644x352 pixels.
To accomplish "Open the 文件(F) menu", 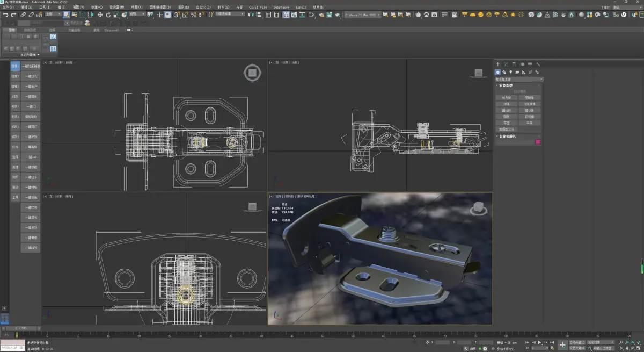I will [x=9, y=8].
